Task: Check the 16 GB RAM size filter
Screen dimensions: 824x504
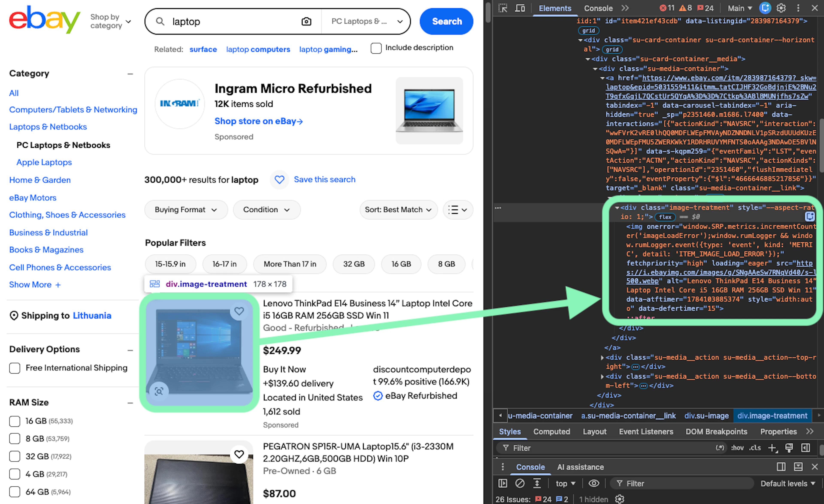Action: click(x=15, y=421)
